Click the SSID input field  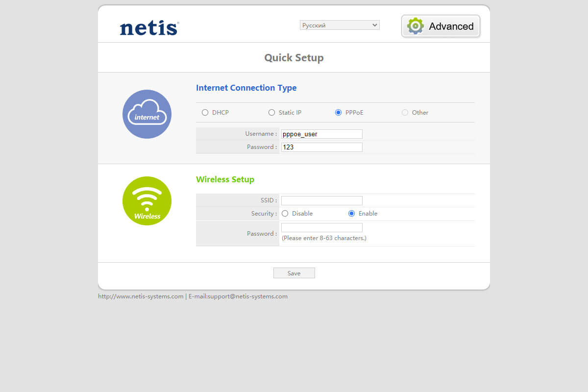point(321,200)
